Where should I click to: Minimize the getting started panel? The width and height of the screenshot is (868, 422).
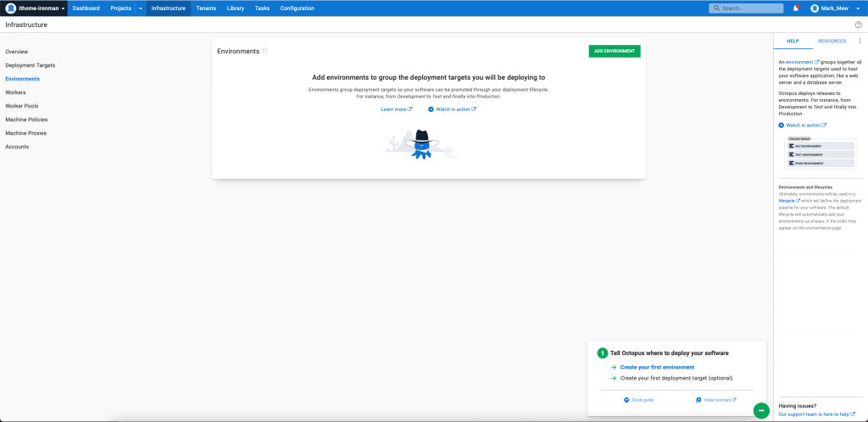[x=761, y=410]
